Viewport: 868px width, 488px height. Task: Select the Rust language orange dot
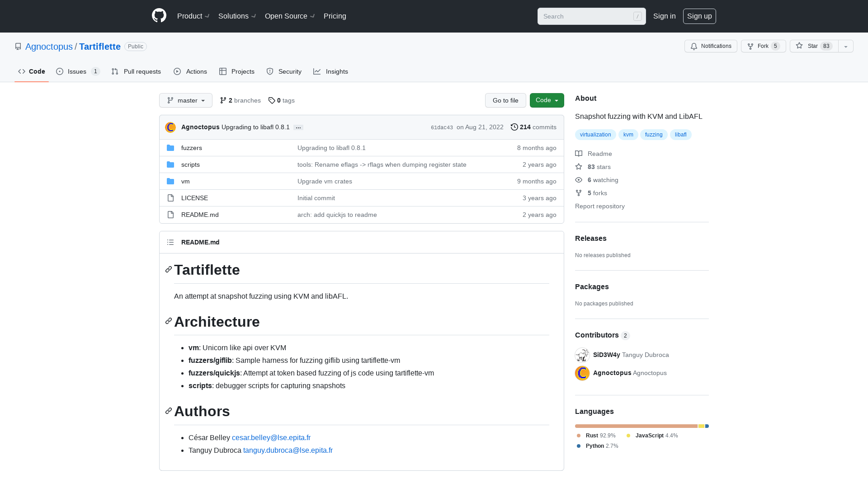579,436
